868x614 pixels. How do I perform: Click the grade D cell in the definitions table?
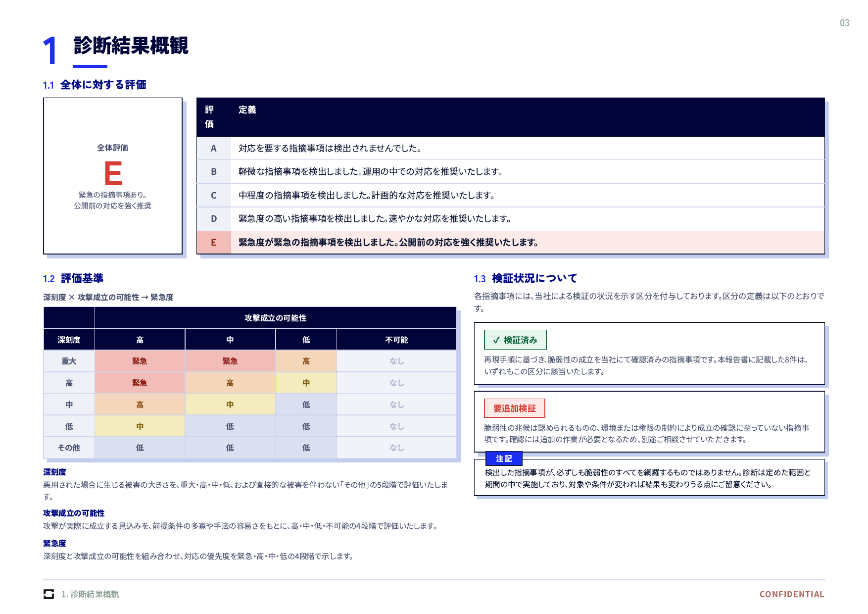tap(214, 218)
